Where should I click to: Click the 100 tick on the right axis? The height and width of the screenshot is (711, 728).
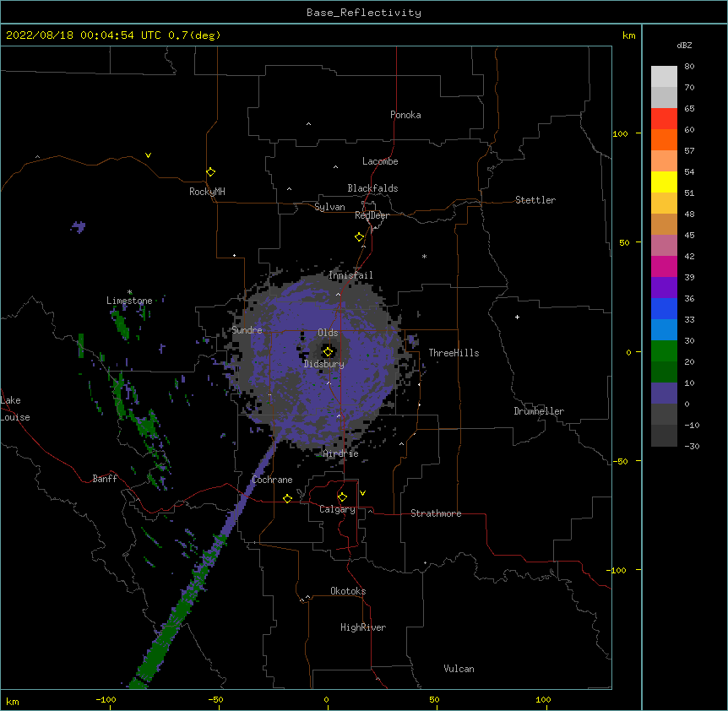coord(620,133)
